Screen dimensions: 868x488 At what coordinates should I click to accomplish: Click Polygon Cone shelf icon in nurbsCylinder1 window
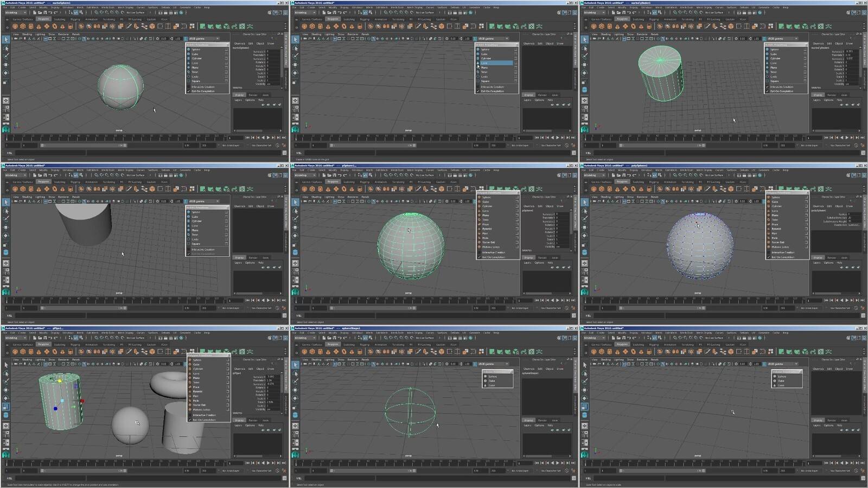pyautogui.click(x=617, y=26)
